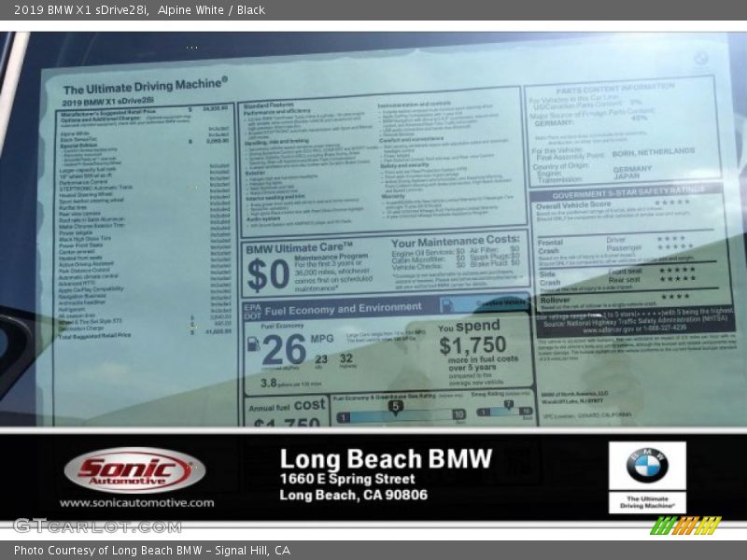Image resolution: width=747 pixels, height=560 pixels.
Task: Click 'The Ultimate Driving Machine' sticker heading
Action: tap(146, 86)
